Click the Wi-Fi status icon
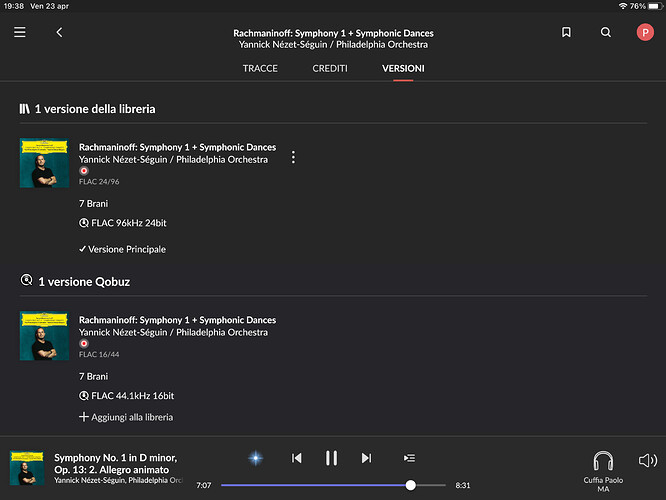 623,6
